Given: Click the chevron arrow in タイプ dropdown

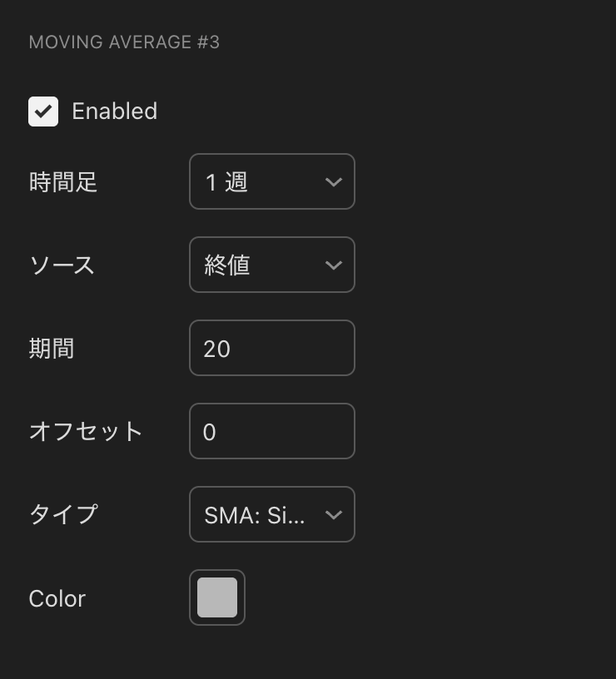Looking at the screenshot, I should 334,514.
